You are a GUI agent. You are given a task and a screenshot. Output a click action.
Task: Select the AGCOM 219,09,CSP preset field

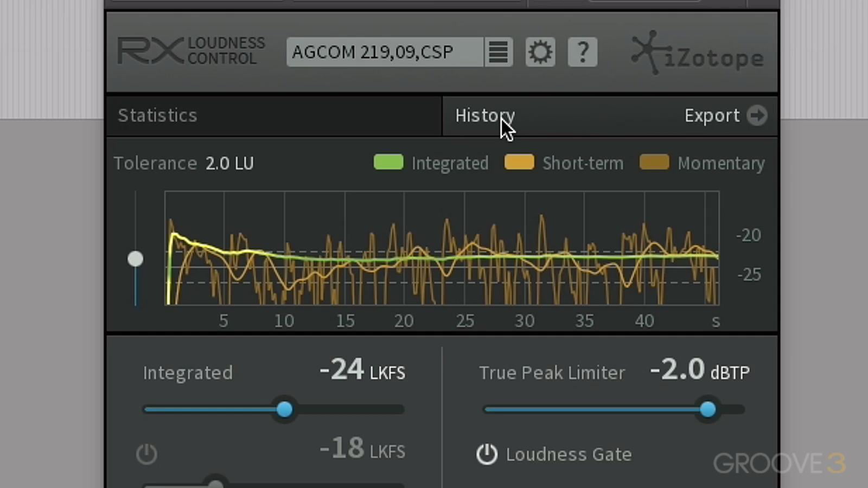click(x=385, y=52)
